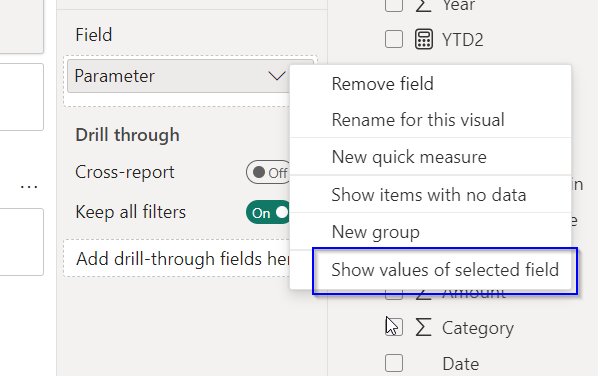Click Show values of selected field
Viewport: 598px width, 376px height.
445,270
